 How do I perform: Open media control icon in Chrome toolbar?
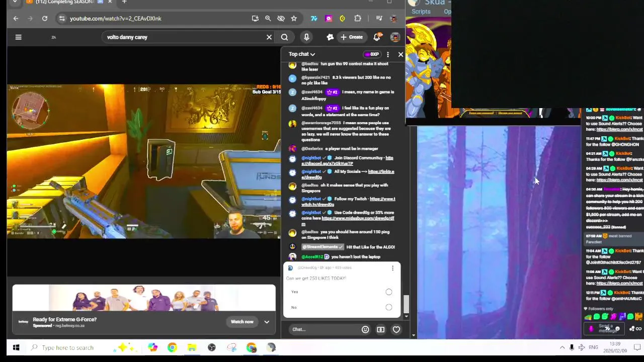tap(379, 19)
